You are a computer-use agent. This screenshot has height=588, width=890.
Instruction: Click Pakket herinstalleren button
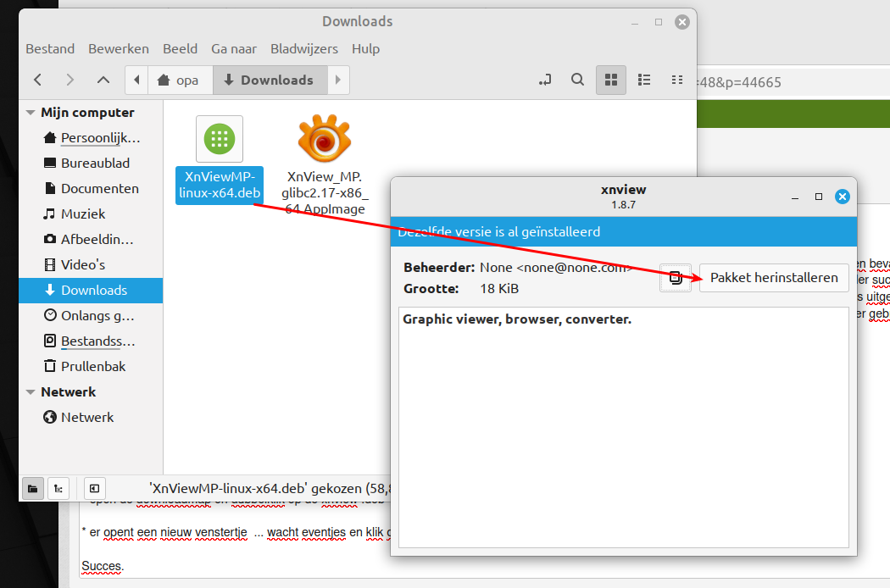coord(774,278)
